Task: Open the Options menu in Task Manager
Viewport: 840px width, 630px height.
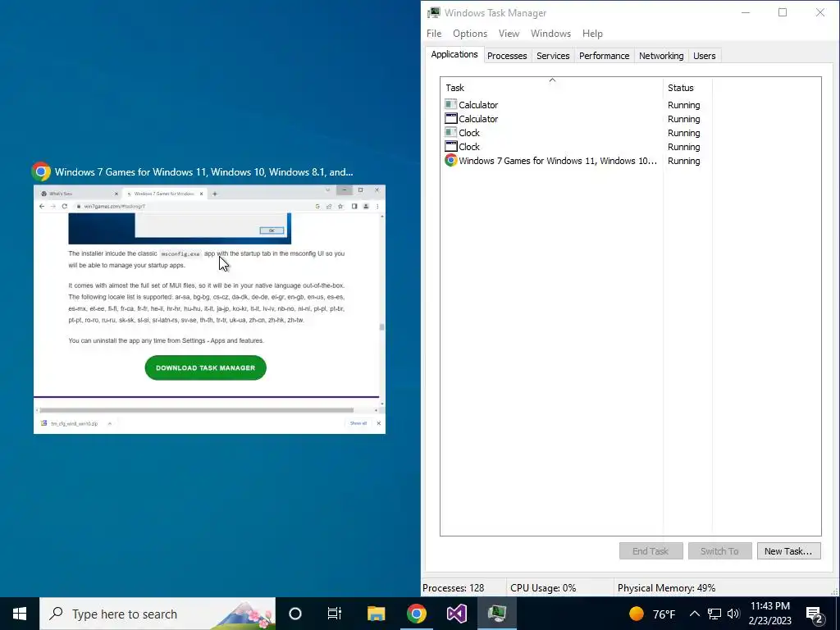Action: point(470,33)
